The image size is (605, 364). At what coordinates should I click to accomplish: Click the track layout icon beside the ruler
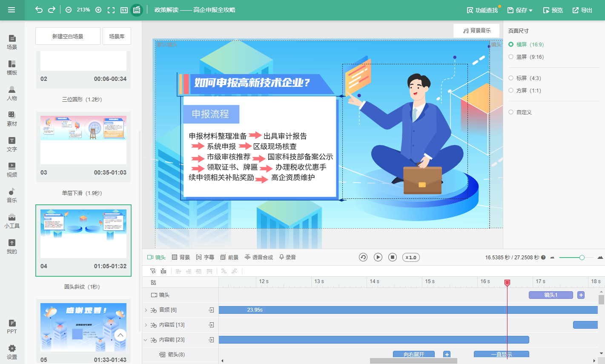153,282
